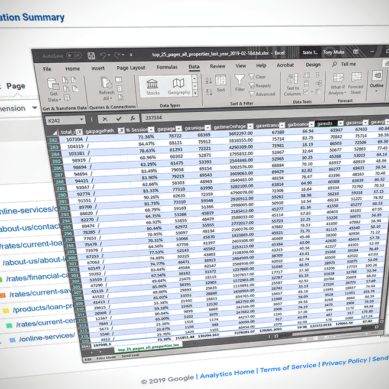Open the ga:pagePath column filter dropdown
Image resolution: width=389 pixels, height=389 pixels.
point(121,130)
